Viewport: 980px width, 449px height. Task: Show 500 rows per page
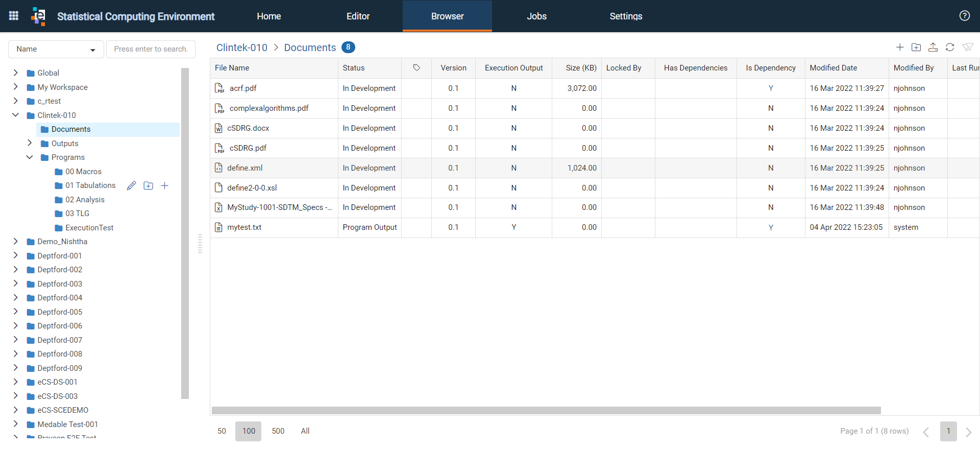[x=278, y=431]
